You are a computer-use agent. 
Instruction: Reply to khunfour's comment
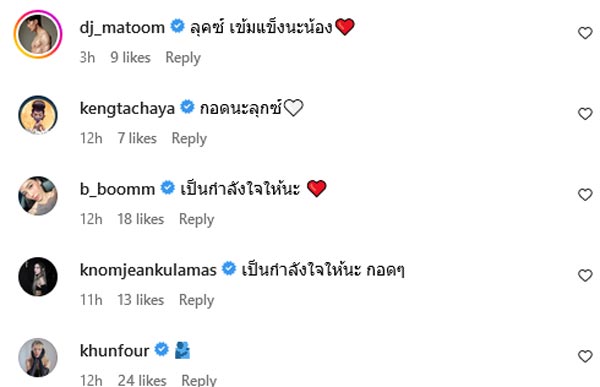coord(199,380)
